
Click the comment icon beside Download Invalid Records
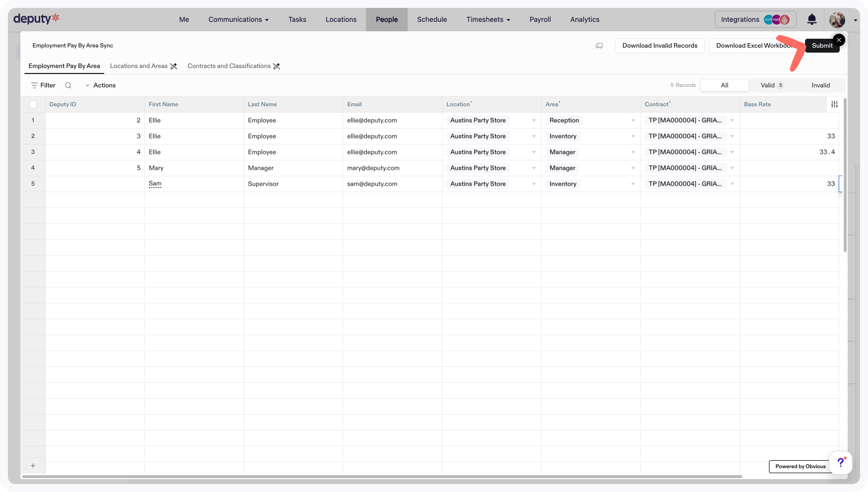[599, 46]
